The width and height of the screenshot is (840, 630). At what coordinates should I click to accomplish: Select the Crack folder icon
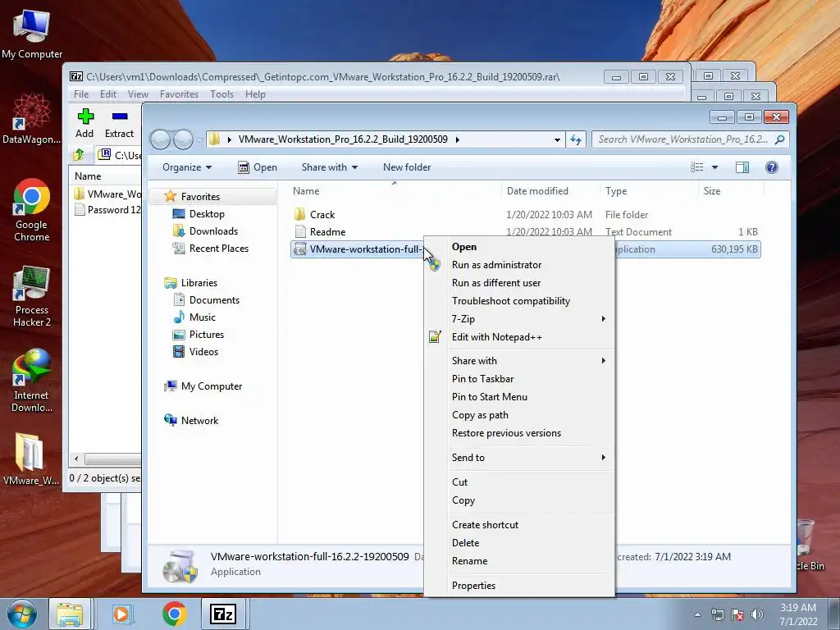pos(299,215)
